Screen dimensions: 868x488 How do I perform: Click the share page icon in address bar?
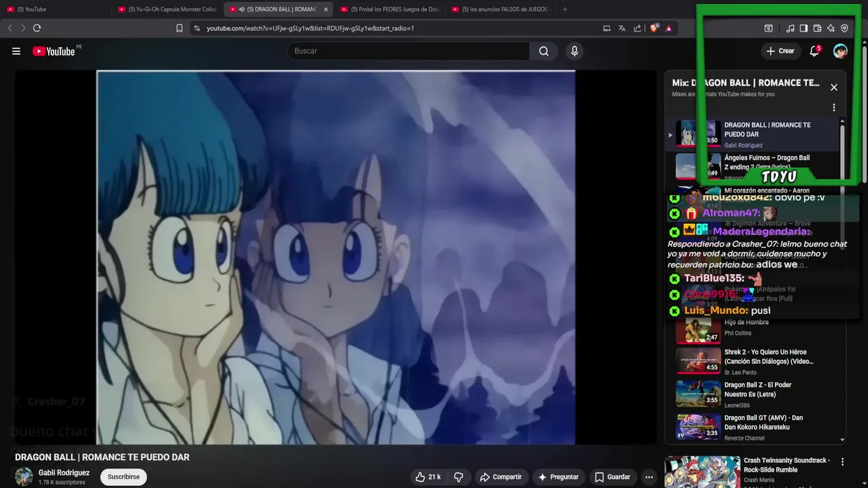coord(637,28)
